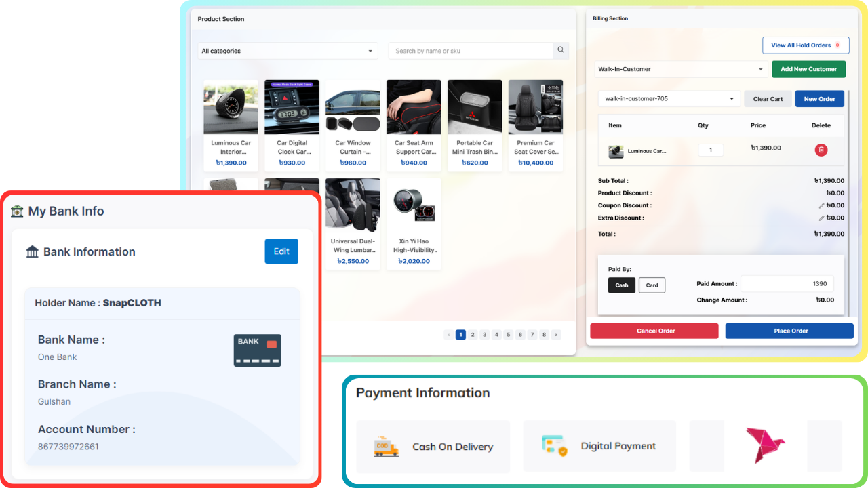Select the Car Window Curtain product card
The width and height of the screenshot is (868, 488).
353,125
